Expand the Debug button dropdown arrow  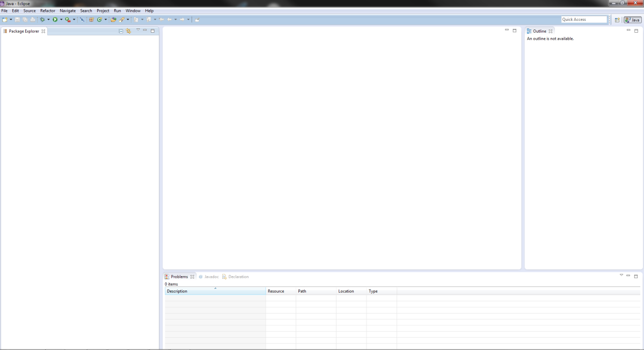pyautogui.click(x=48, y=19)
